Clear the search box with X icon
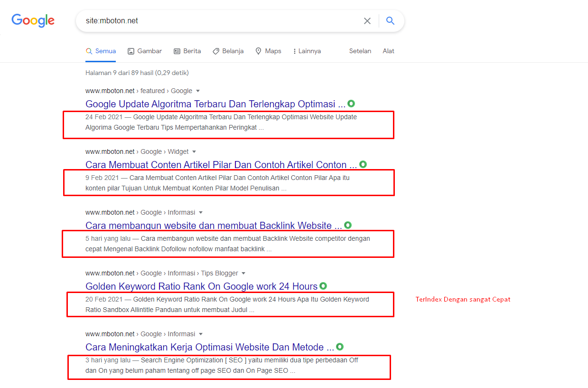The width and height of the screenshot is (588, 388). click(367, 21)
